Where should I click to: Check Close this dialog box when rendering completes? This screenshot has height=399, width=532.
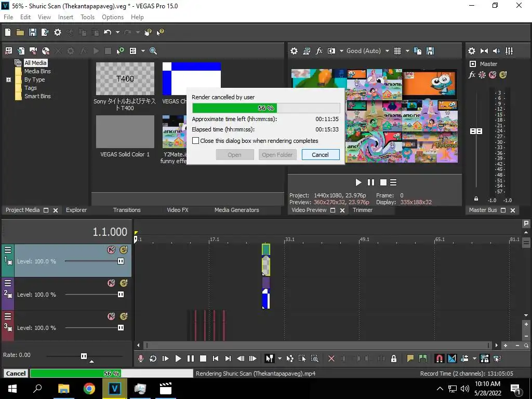pos(196,141)
